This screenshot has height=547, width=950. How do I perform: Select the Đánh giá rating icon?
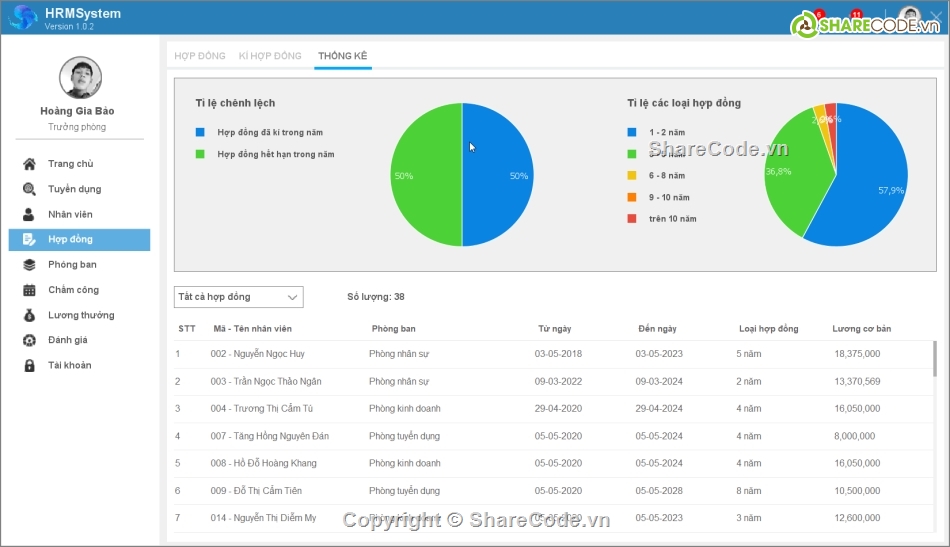pyautogui.click(x=29, y=340)
